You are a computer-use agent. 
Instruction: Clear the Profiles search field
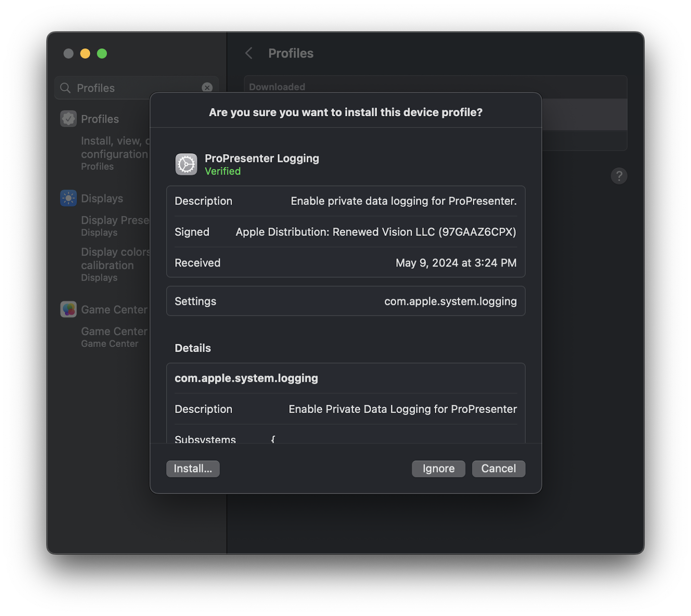(x=207, y=88)
